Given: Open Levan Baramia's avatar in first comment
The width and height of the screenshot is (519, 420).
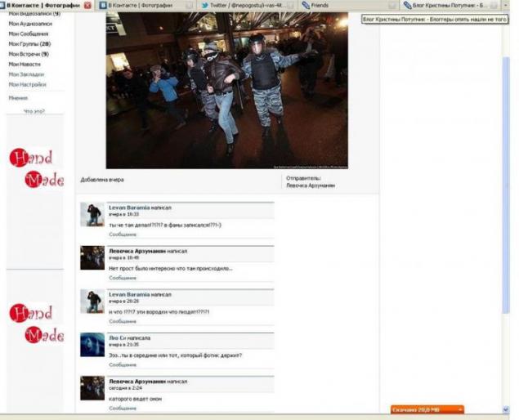Looking at the screenshot, I should [92, 214].
